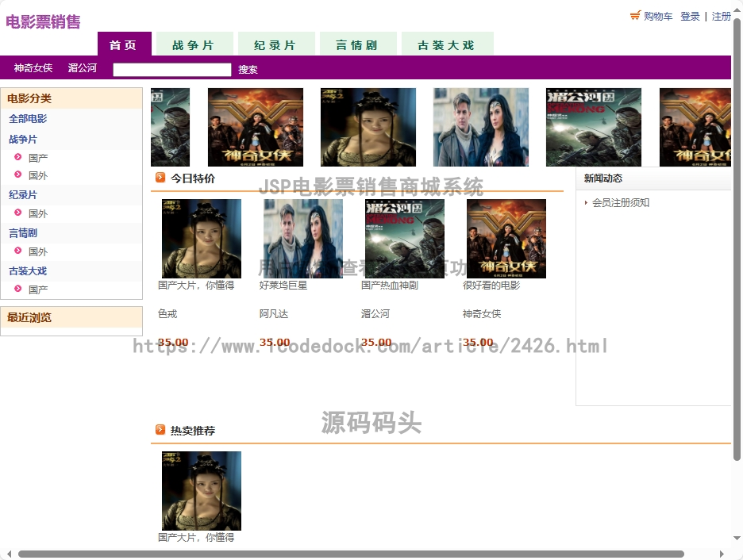Viewport: 743px width, 560px height.
Task: Click the 阿凡达 movie title
Action: pyautogui.click(x=273, y=313)
